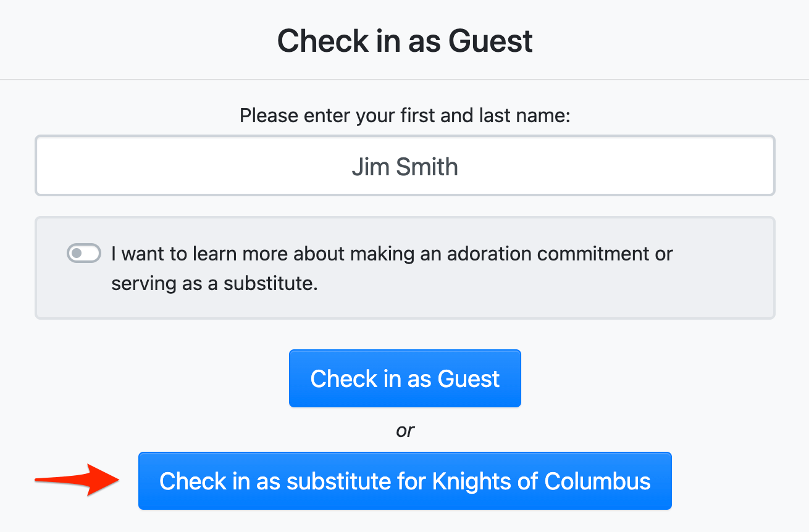Check in as substitute for Knights of Columbus

tap(404, 481)
